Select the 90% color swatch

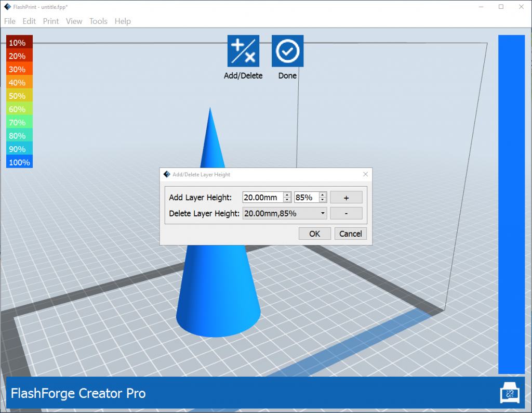pyautogui.click(x=19, y=148)
